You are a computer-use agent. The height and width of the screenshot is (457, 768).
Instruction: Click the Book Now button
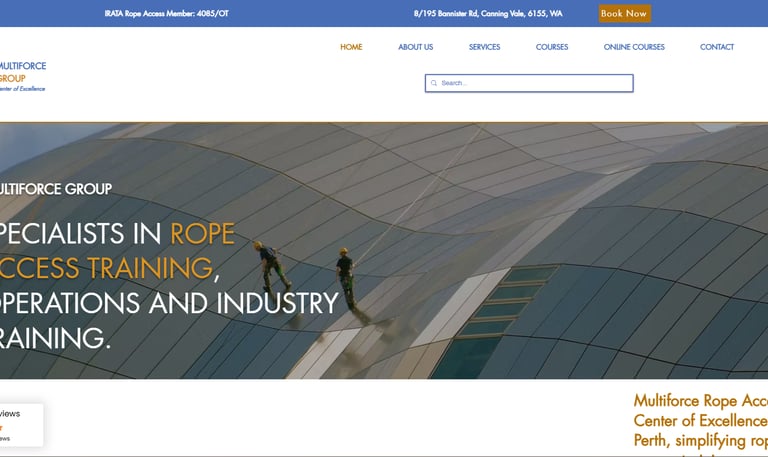pyautogui.click(x=624, y=14)
